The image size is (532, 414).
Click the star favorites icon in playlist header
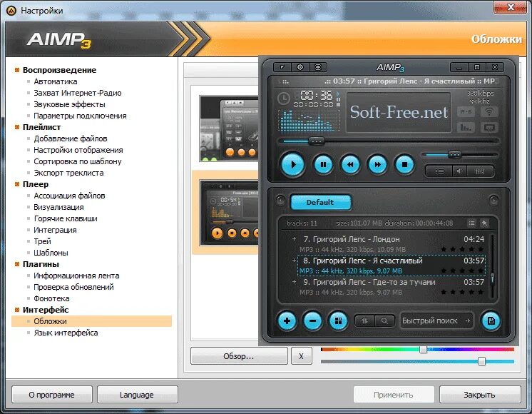click(x=484, y=223)
